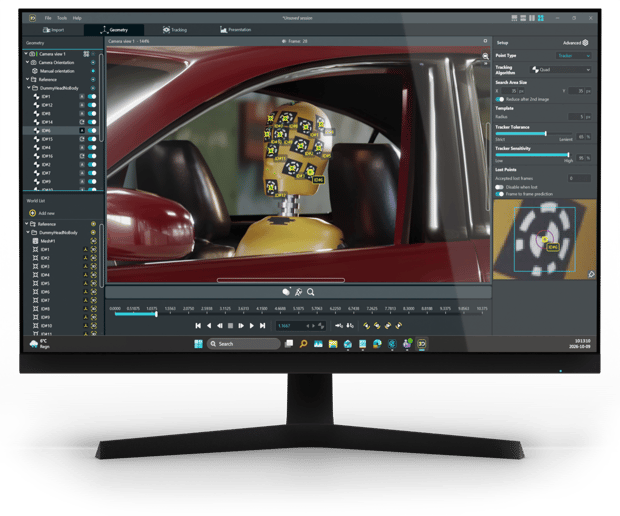Image resolution: width=620 pixels, height=516 pixels.
Task: Click the last yellow tracking icon by the playback controls
Action: 399,326
